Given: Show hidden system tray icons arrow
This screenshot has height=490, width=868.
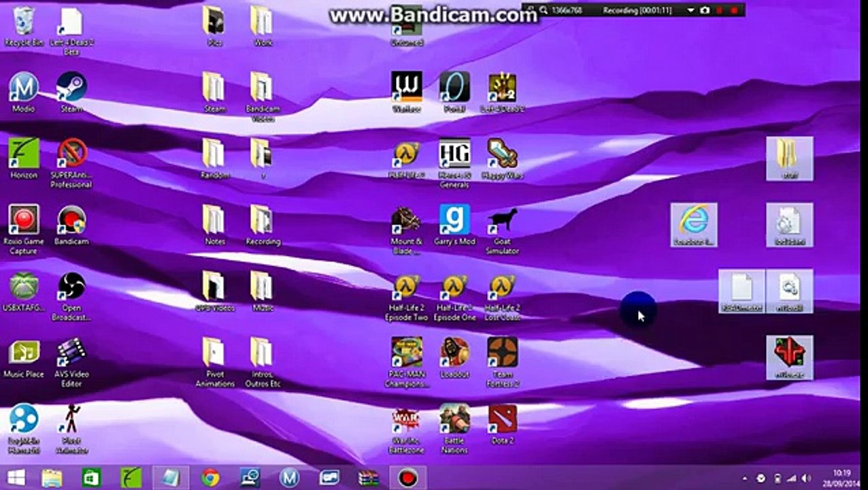Looking at the screenshot, I should 744,478.
